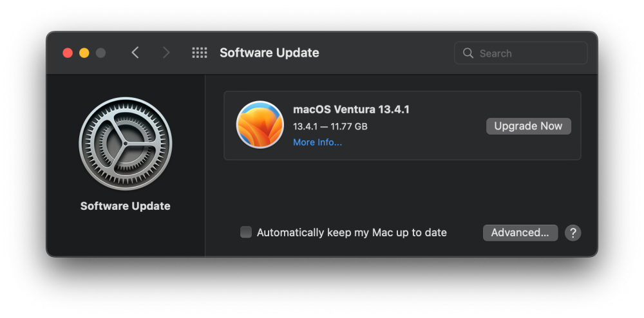Minimize the window with the yellow button

click(x=84, y=53)
